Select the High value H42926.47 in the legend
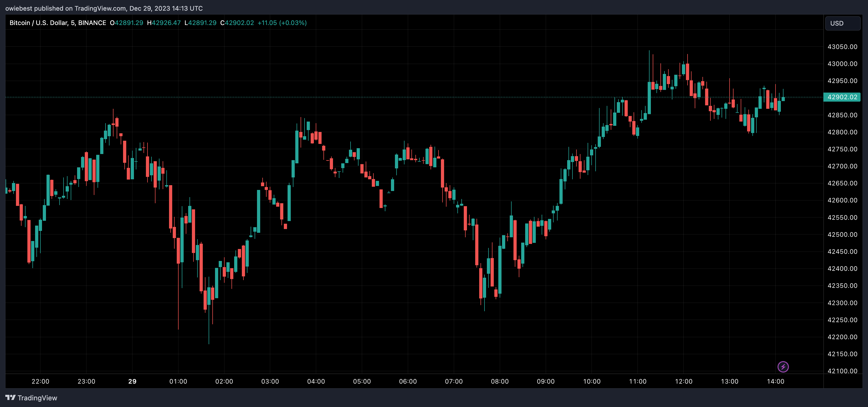The height and width of the screenshot is (407, 868). pyautogui.click(x=164, y=23)
